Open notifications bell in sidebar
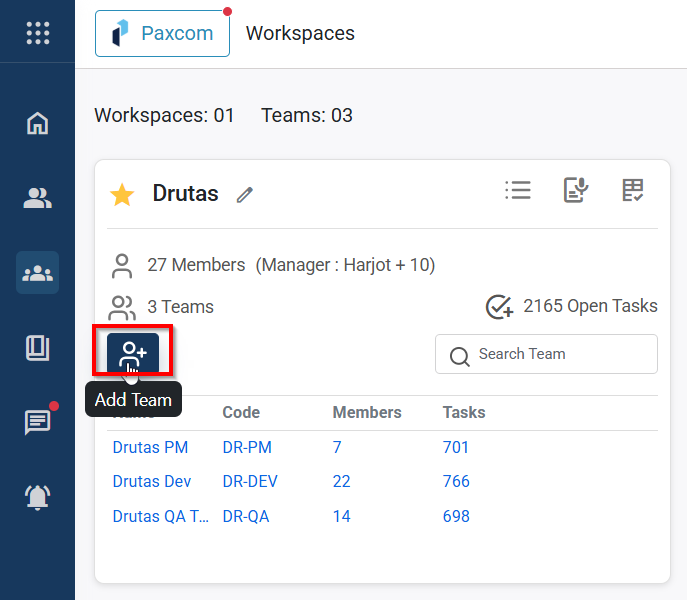Image resolution: width=687 pixels, height=600 pixels. (37, 496)
